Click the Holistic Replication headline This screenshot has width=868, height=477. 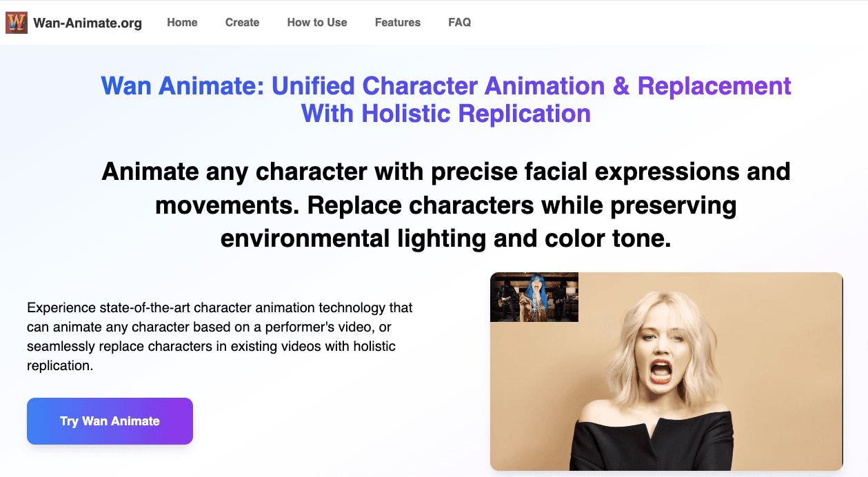[x=445, y=113]
